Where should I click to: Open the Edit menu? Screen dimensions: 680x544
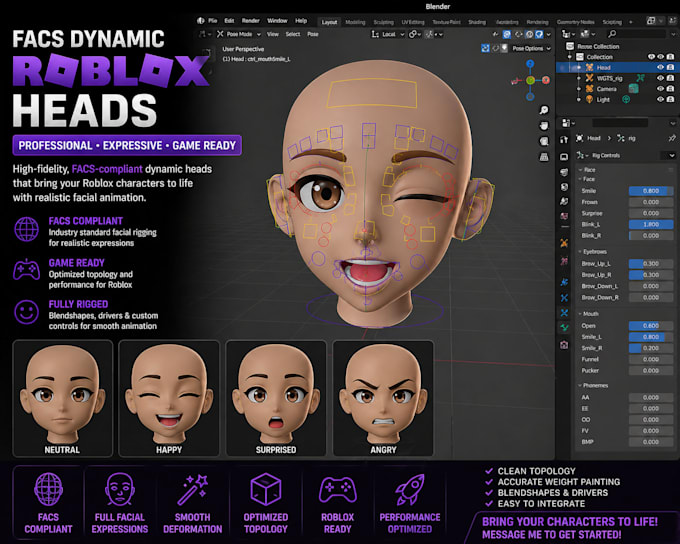pos(229,21)
